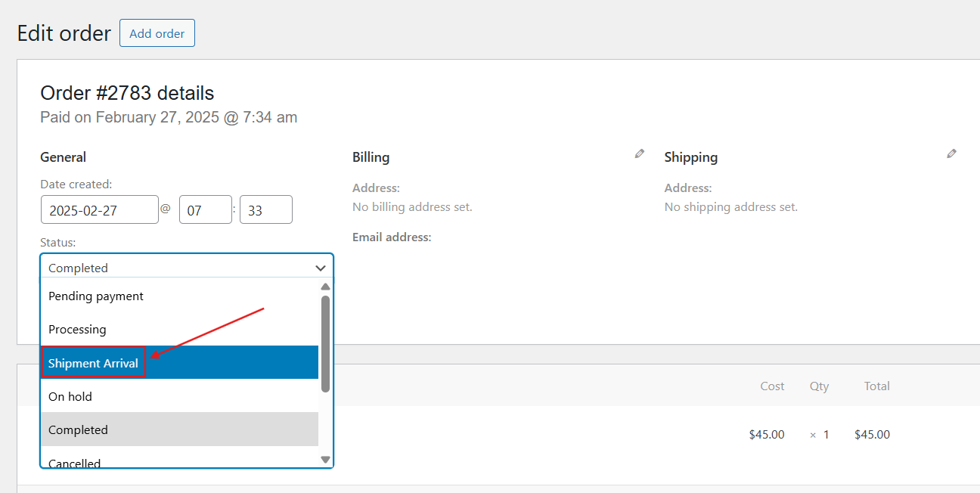Click the No shipping address set text

(x=730, y=206)
